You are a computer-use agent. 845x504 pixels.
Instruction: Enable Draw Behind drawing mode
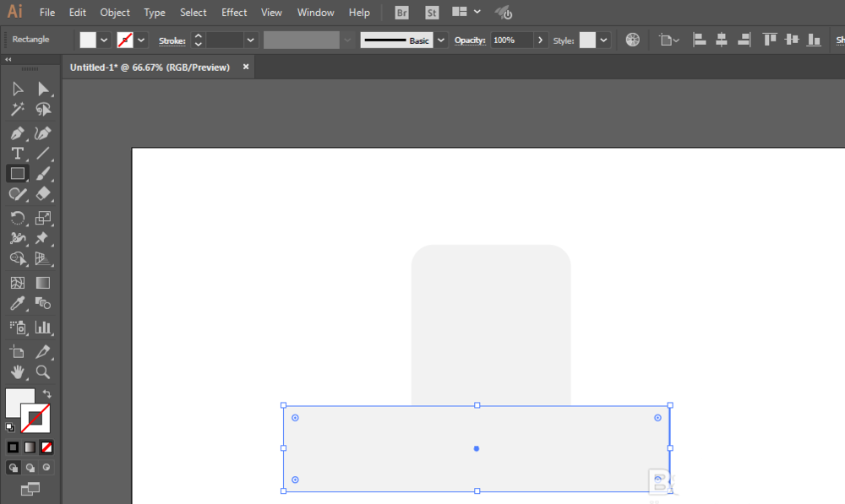pyautogui.click(x=30, y=468)
